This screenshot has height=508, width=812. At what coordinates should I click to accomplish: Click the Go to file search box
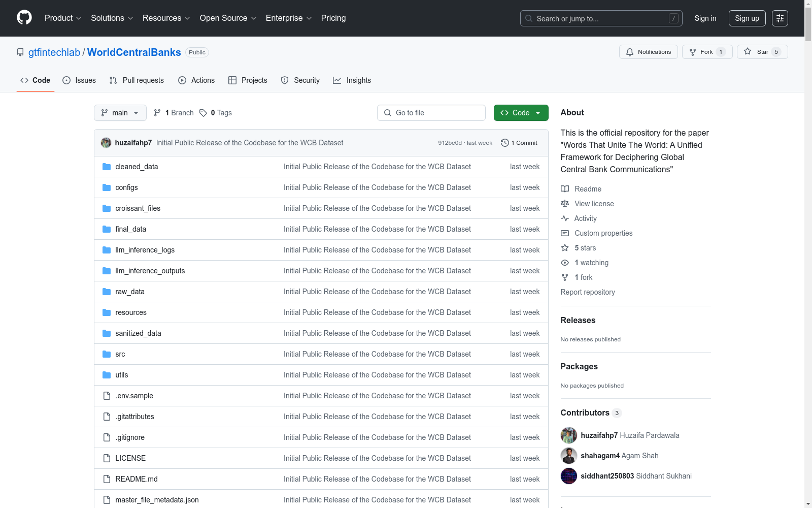click(431, 113)
